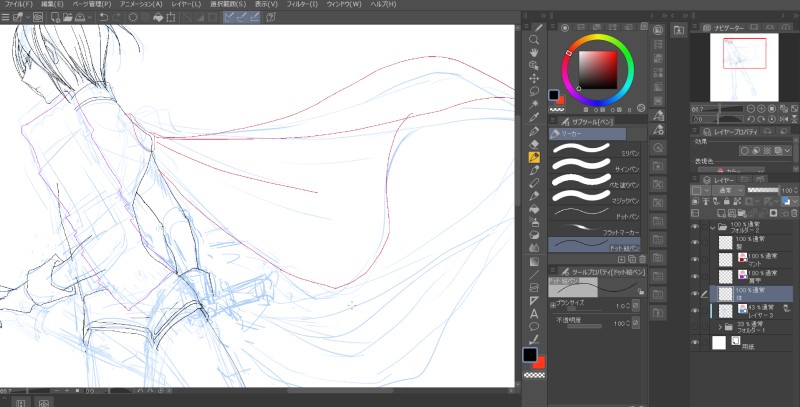
Task: Click Navigator zoom in plus icon
Action: click(761, 109)
